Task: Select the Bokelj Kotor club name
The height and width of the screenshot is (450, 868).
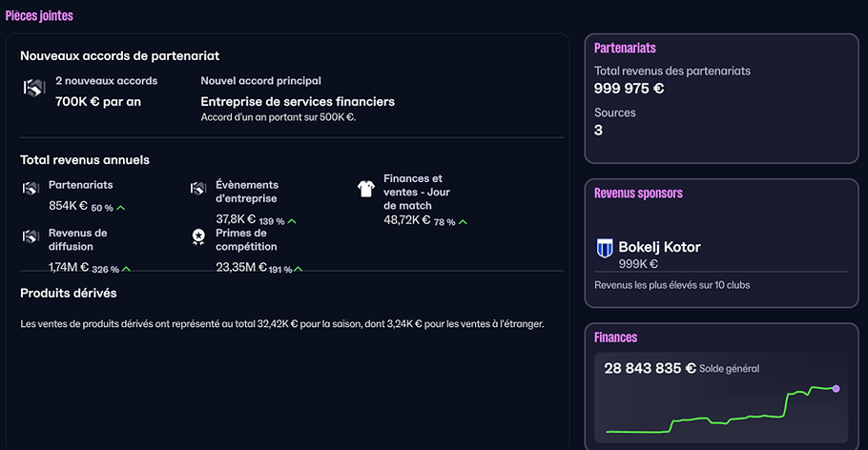Action: tap(659, 247)
